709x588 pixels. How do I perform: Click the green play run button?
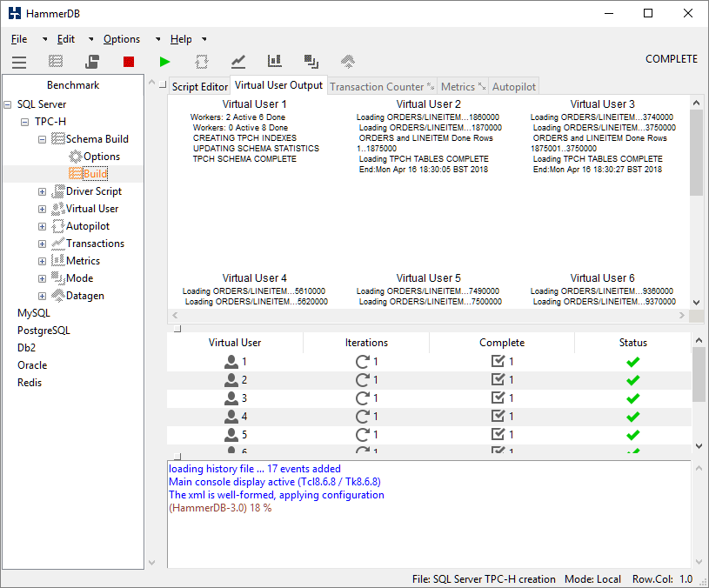pyautogui.click(x=165, y=62)
